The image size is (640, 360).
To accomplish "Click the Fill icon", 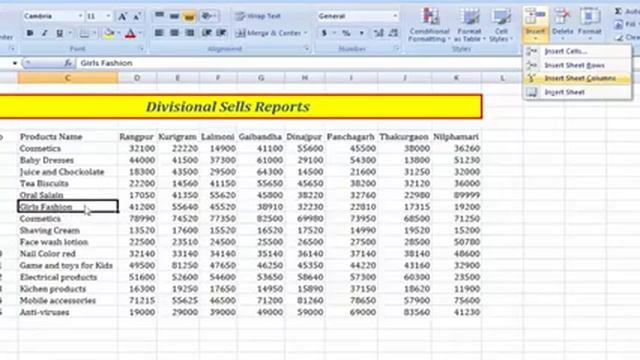I will [x=618, y=24].
